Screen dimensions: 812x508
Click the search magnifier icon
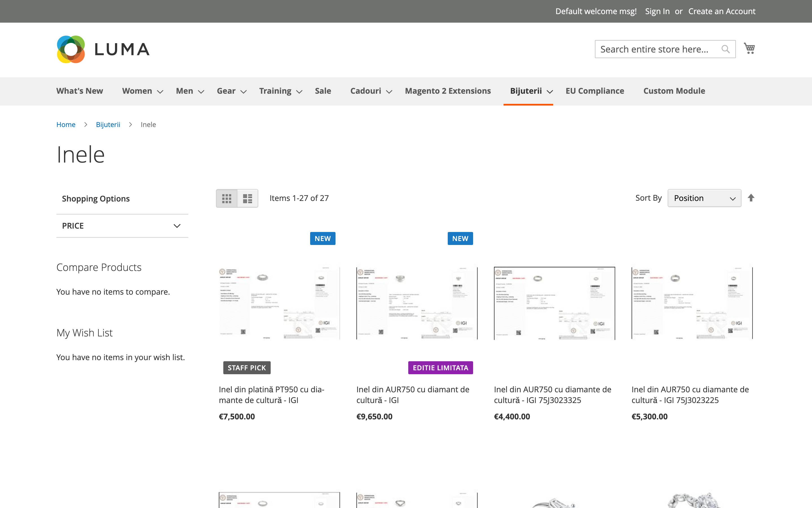point(725,49)
